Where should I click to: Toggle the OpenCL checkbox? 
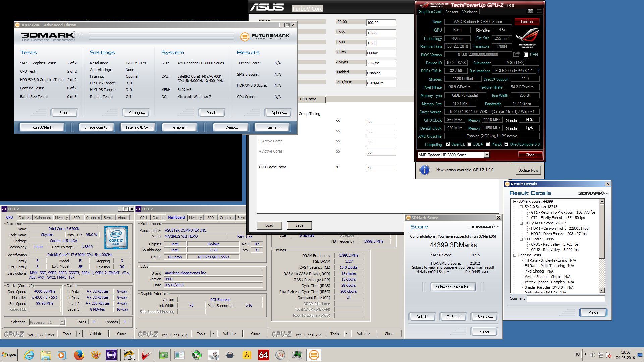click(x=448, y=144)
